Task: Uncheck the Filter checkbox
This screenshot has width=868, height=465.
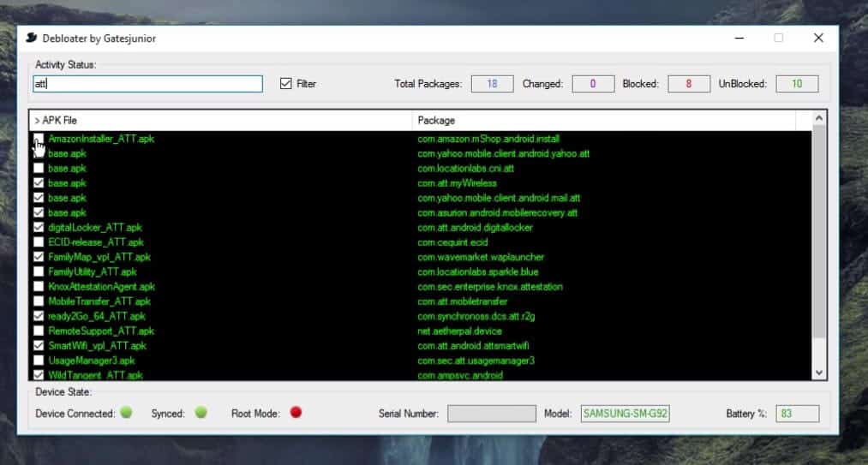Action: (x=285, y=84)
